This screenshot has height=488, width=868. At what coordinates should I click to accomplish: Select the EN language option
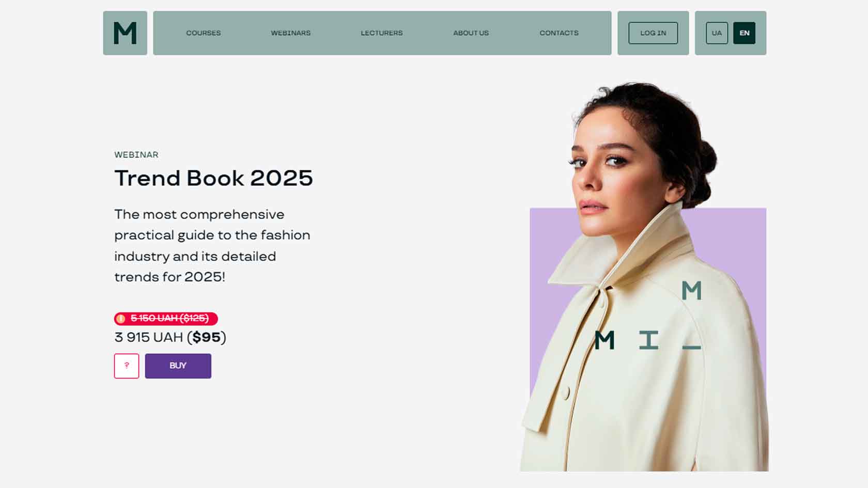[x=744, y=33]
